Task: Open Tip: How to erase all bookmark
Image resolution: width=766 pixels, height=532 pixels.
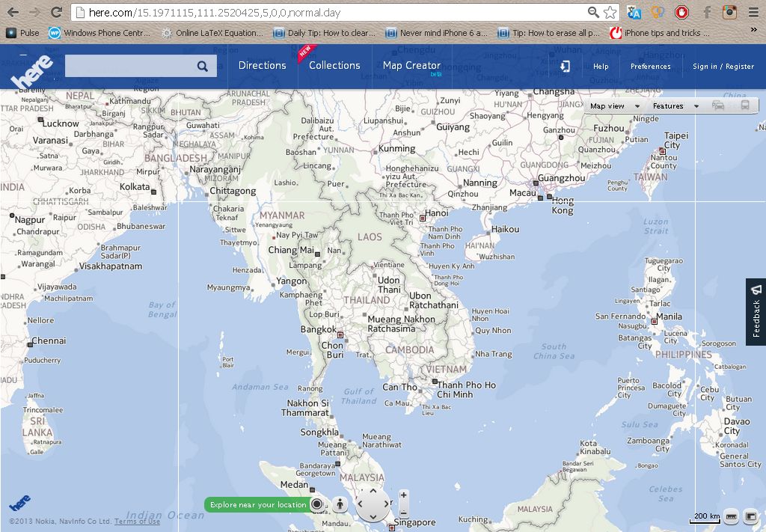Action: 549,33
